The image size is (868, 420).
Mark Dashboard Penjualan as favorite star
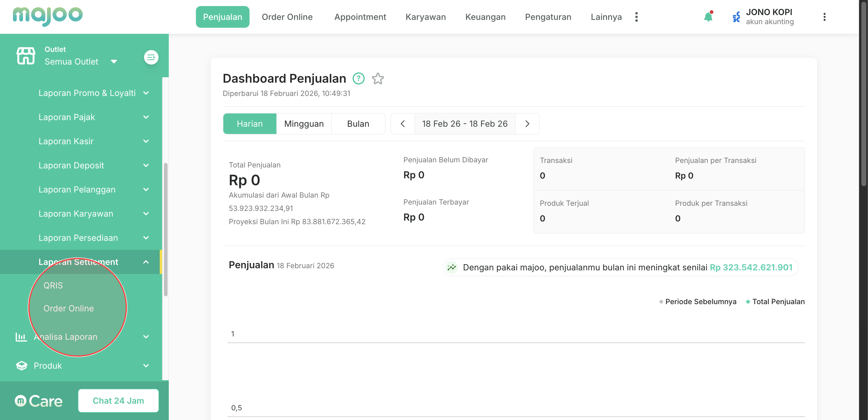point(378,79)
